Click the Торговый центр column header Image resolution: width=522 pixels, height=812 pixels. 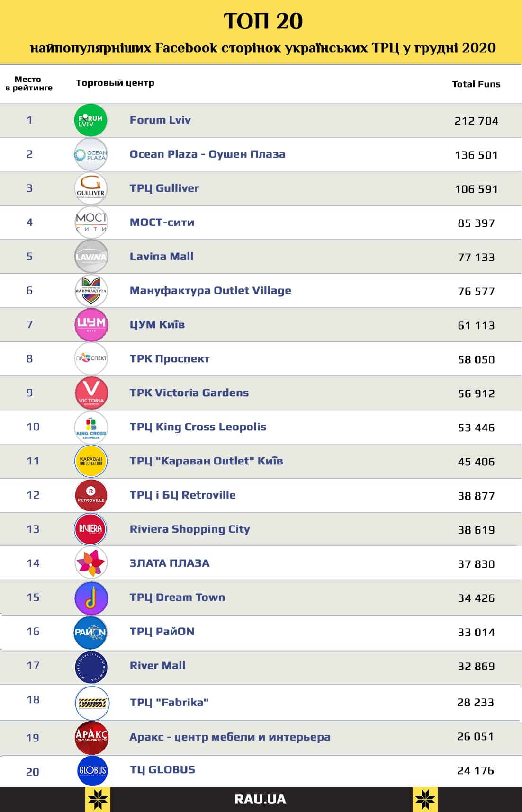(115, 83)
